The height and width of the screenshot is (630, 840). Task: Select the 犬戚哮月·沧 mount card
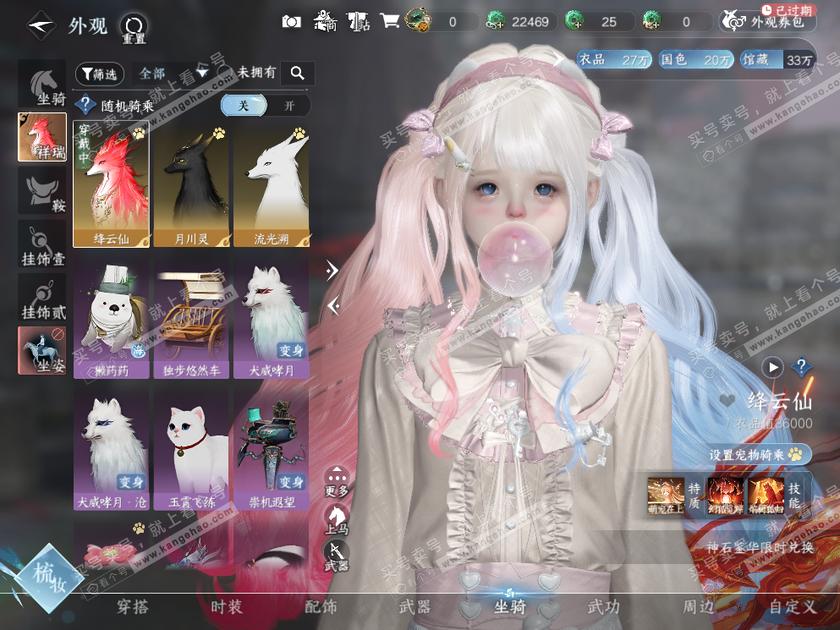[x=112, y=450]
